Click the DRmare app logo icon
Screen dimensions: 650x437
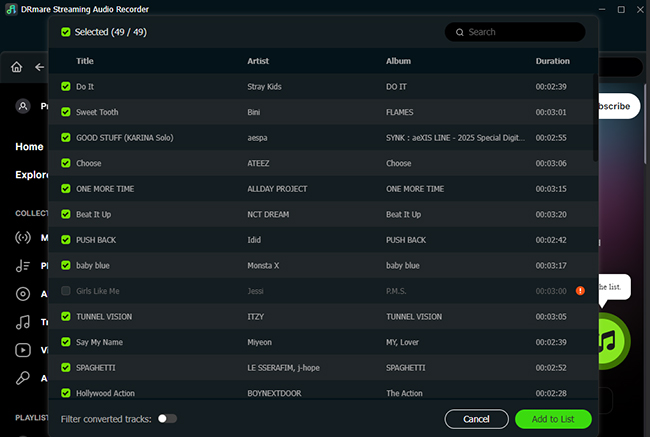11,9
